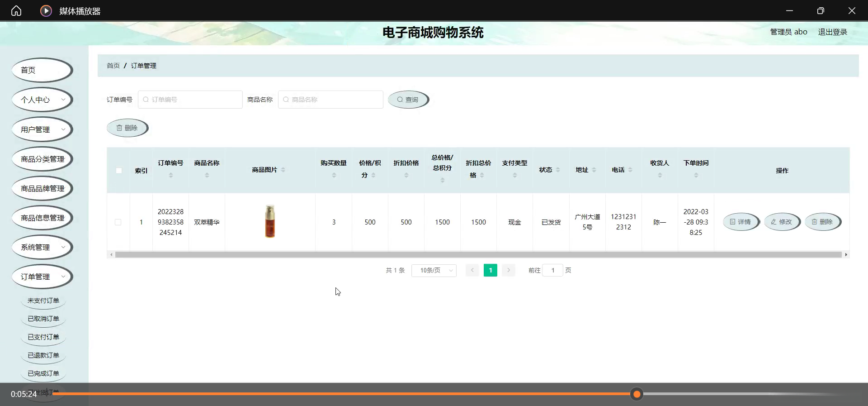Sort by 状态 column arrows

point(558,170)
